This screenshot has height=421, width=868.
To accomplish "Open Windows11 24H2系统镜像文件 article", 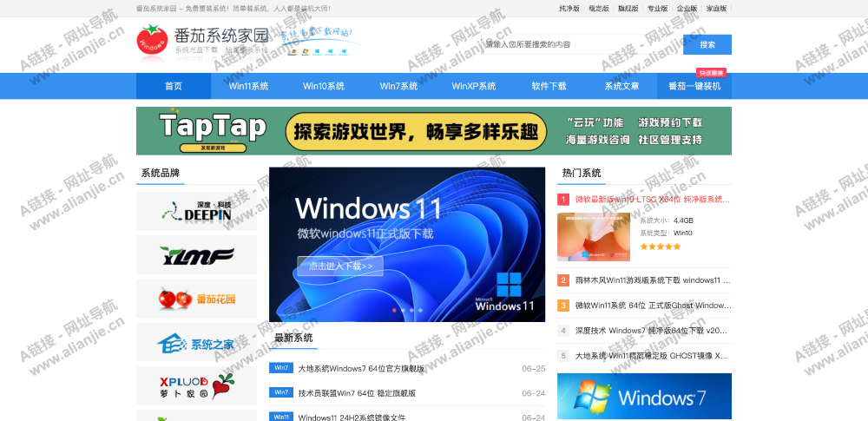I will click(x=352, y=418).
